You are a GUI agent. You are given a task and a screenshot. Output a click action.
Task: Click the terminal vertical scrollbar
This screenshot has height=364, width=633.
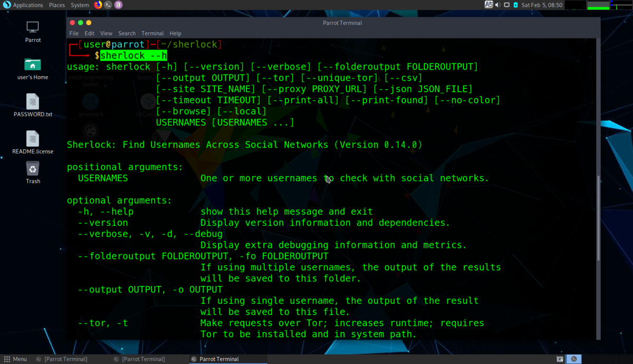598,218
